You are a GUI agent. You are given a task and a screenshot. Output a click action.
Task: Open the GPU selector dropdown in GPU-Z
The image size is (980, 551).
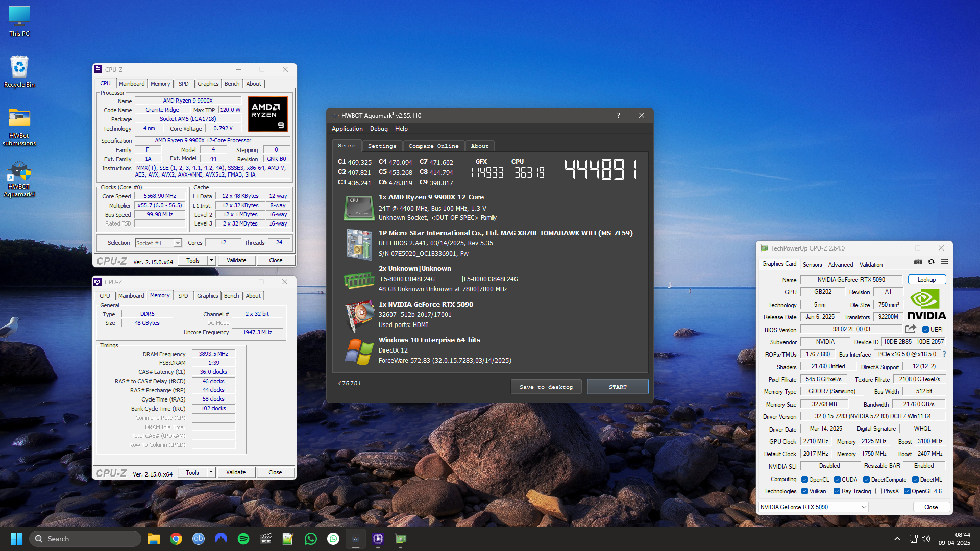point(813,507)
